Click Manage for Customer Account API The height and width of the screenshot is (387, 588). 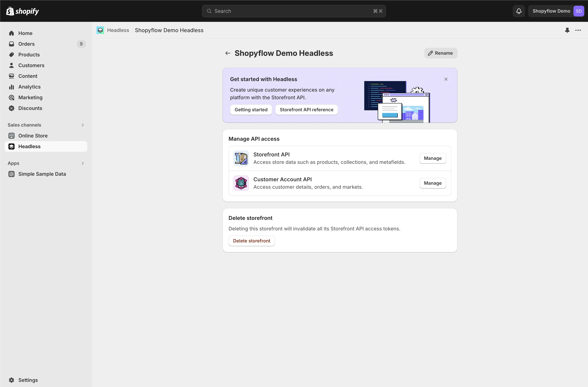[x=433, y=183]
